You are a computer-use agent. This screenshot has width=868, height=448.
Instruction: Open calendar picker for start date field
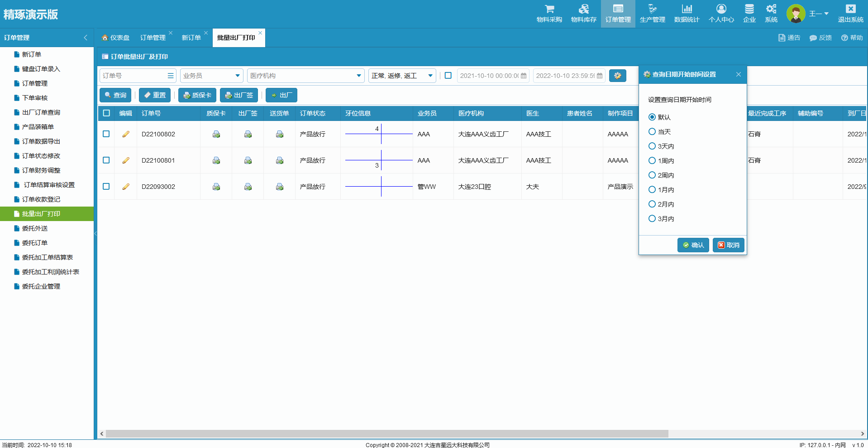(524, 76)
